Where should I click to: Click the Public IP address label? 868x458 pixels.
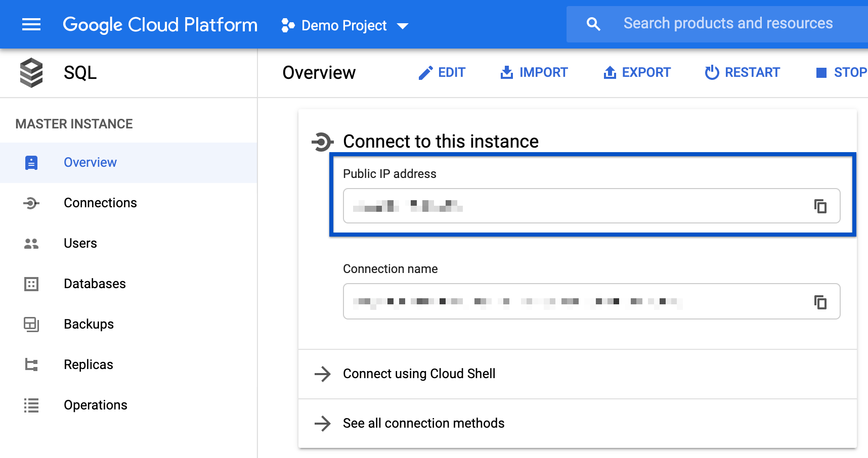(389, 174)
